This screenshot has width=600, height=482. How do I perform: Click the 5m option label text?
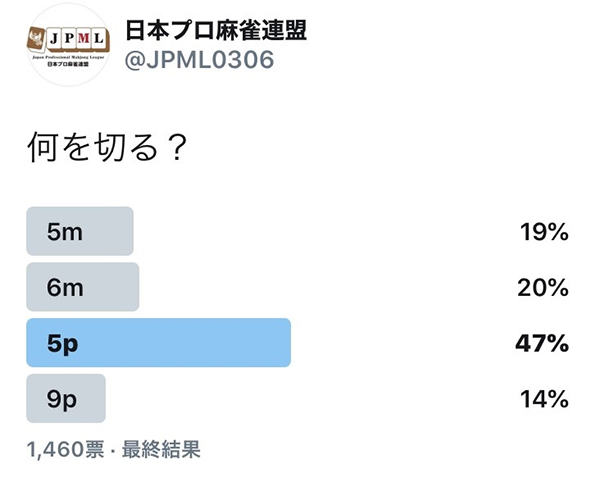tap(65, 232)
